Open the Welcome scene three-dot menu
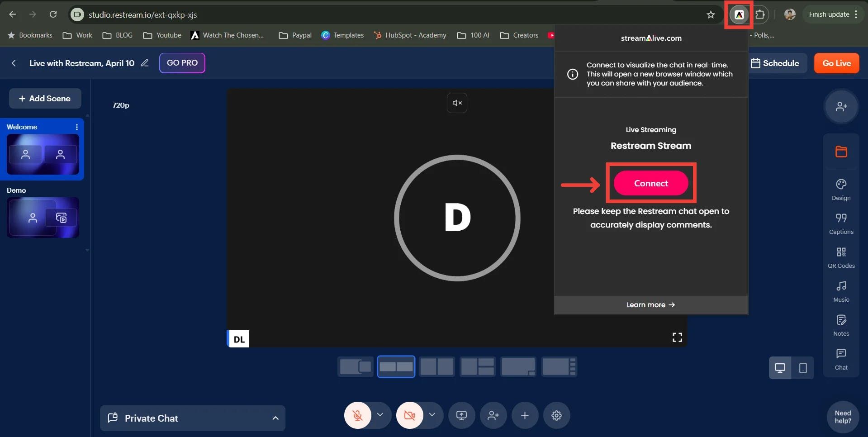This screenshot has width=868, height=437. (77, 127)
